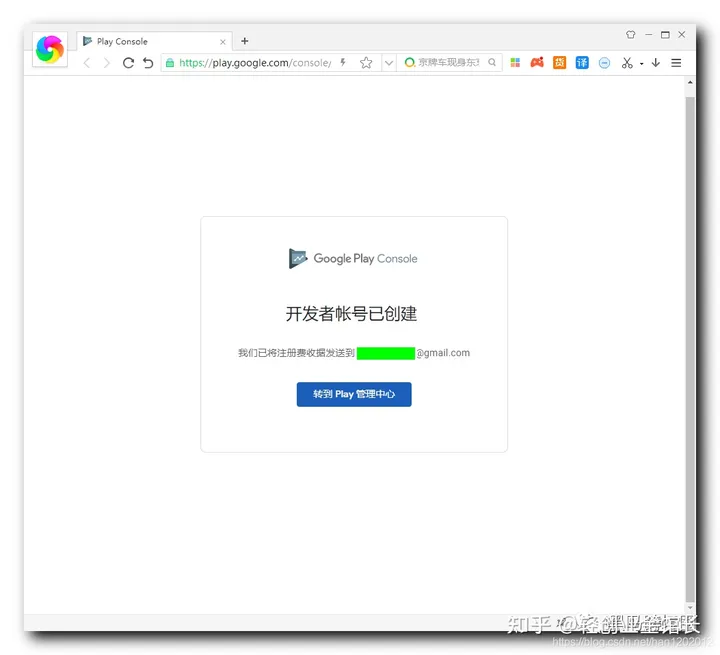Image resolution: width=720 pixels, height=655 pixels.
Task: Click the 360 browser logo icon
Action: click(50, 49)
